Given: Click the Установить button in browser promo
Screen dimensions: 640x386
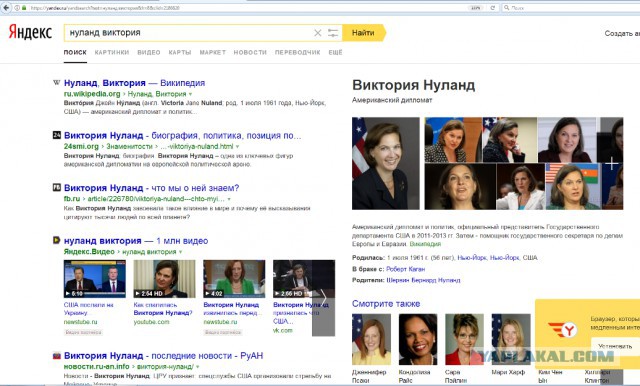Looking at the screenshot, I should pyautogui.click(x=615, y=346).
